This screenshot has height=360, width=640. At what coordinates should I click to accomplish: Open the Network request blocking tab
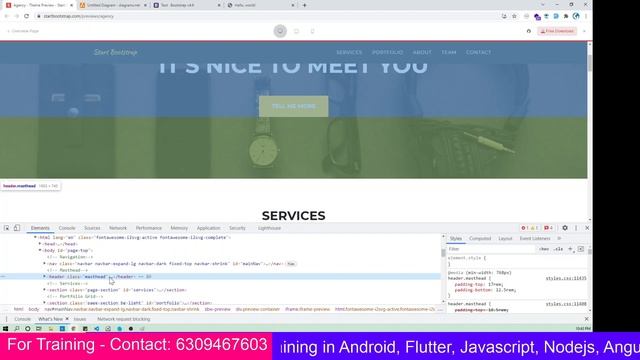pos(124,319)
